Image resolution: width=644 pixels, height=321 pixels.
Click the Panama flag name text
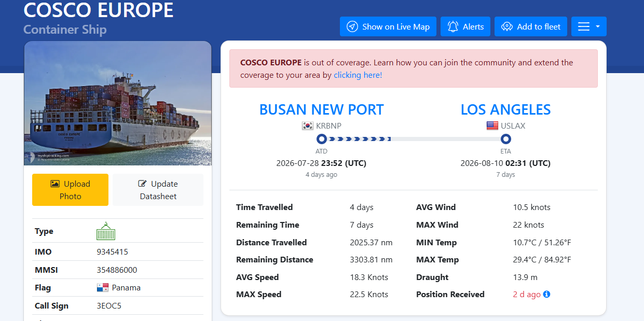[126, 287]
